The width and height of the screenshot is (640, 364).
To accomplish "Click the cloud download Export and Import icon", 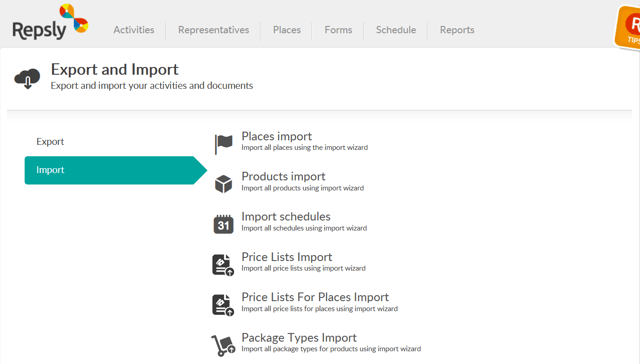I will (x=27, y=78).
